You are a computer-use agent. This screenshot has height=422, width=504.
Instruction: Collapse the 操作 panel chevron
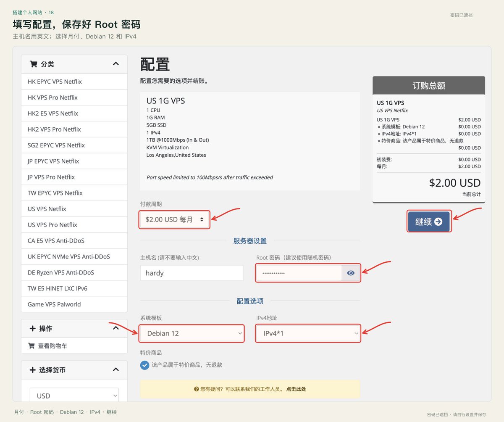click(x=116, y=328)
